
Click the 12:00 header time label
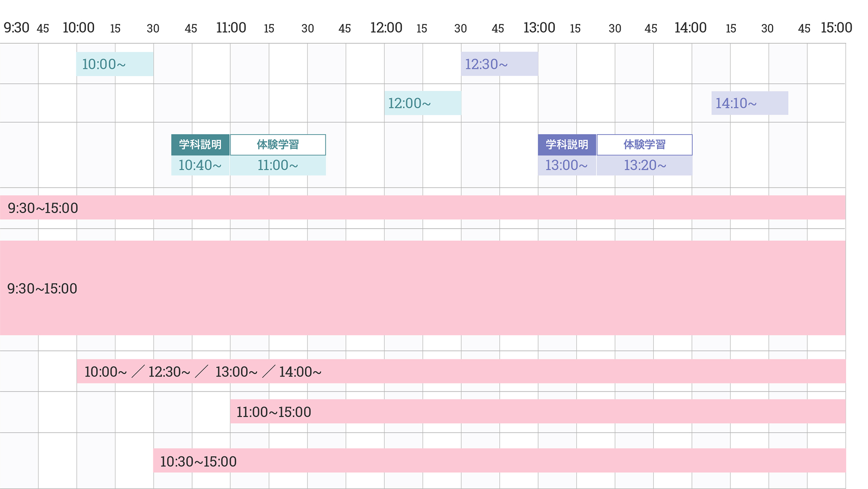(386, 28)
